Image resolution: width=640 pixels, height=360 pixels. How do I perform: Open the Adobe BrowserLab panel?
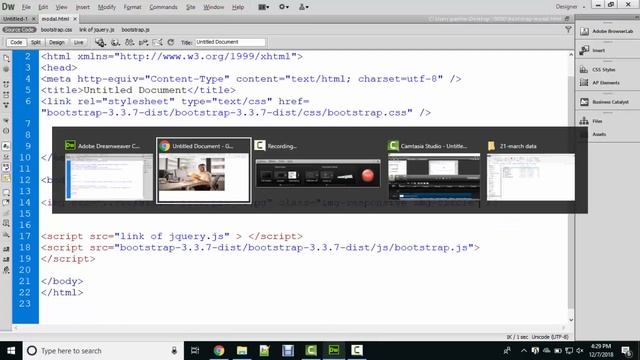coord(607,31)
